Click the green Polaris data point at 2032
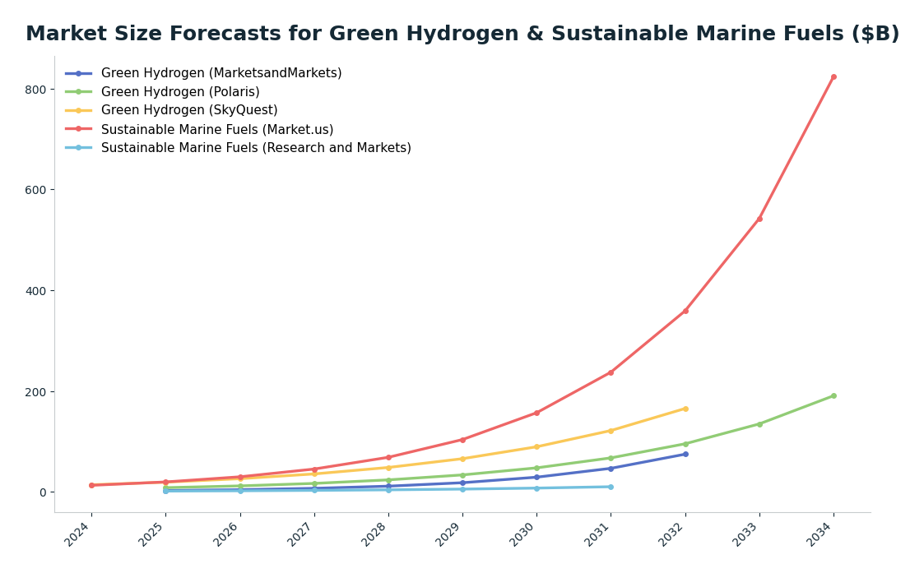Viewport: 924px width, 573px height. [685, 444]
